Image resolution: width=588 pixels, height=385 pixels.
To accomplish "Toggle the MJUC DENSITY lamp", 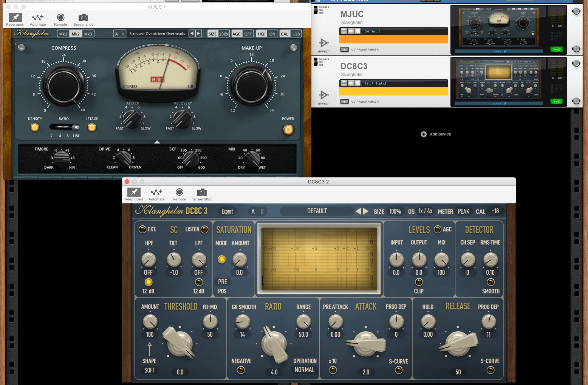I will click(35, 127).
